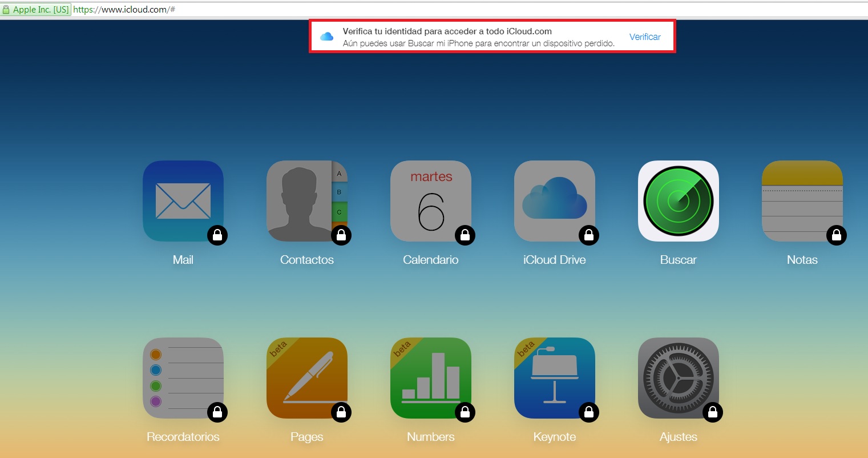
Task: Open the Mail app icon
Action: [183, 201]
